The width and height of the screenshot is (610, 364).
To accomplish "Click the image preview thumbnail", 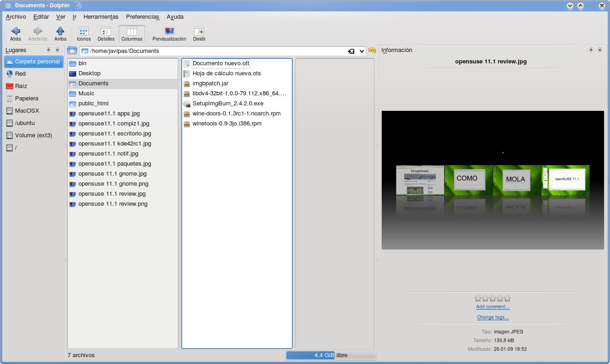I will pos(493,180).
